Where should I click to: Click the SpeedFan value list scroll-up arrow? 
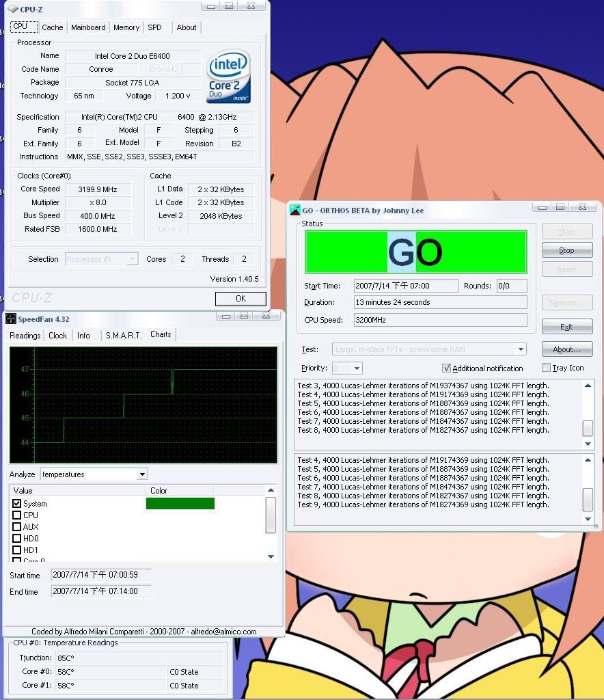(271, 490)
